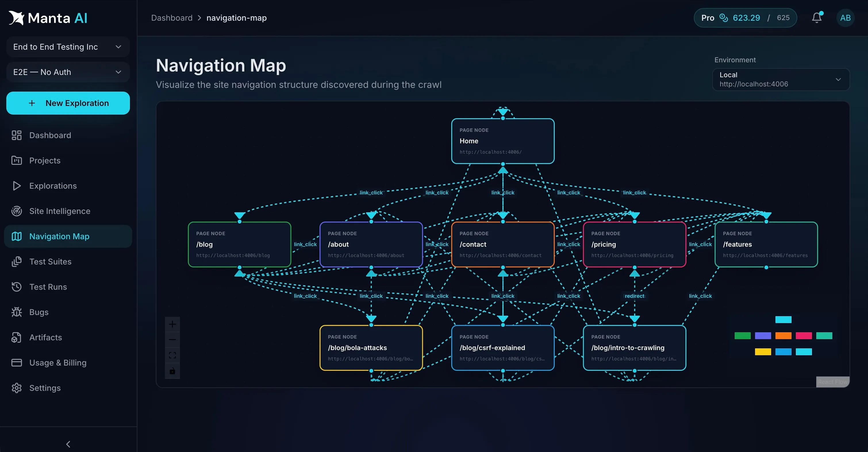Viewport: 868px width, 452px height.
Task: Select the /blog page node
Action: click(x=240, y=244)
